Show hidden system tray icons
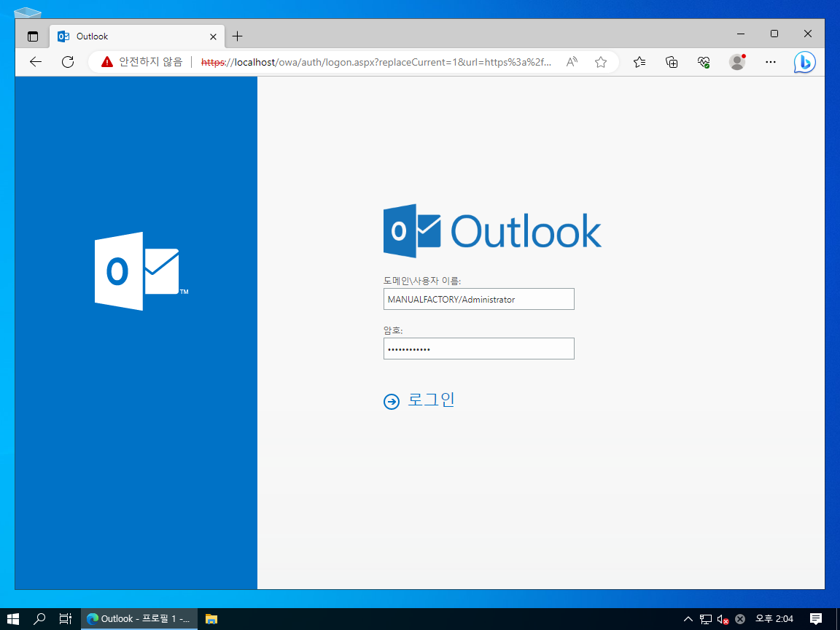Viewport: 840px width, 630px height. click(688, 619)
